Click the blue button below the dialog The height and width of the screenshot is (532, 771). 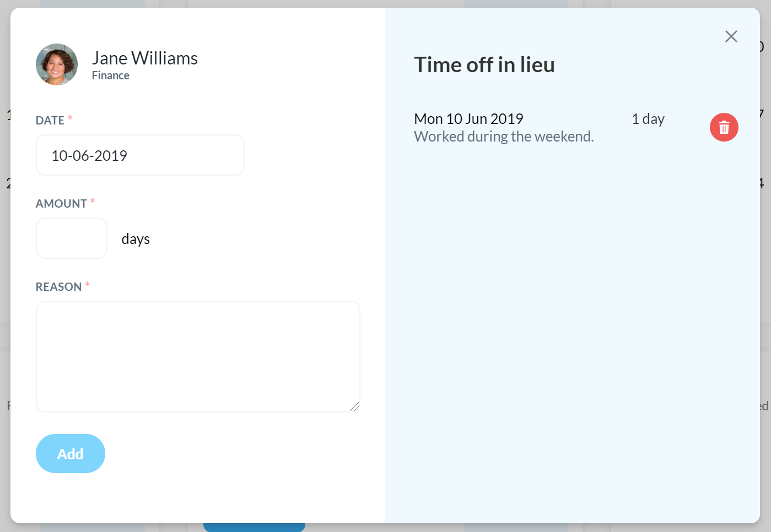click(254, 528)
